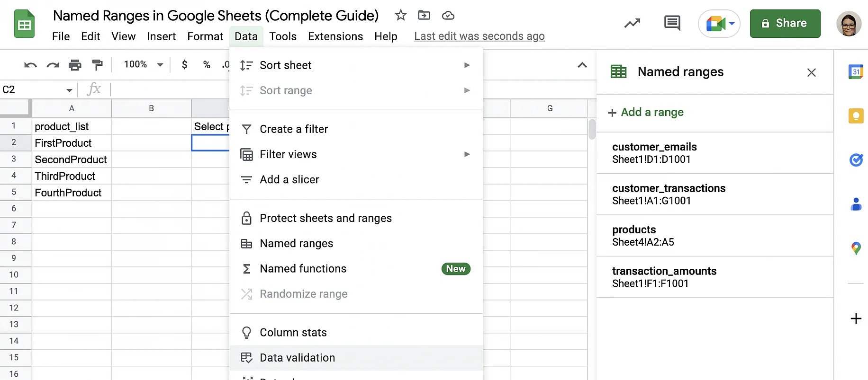The height and width of the screenshot is (380, 868).
Task: Select column A header
Action: point(72,108)
